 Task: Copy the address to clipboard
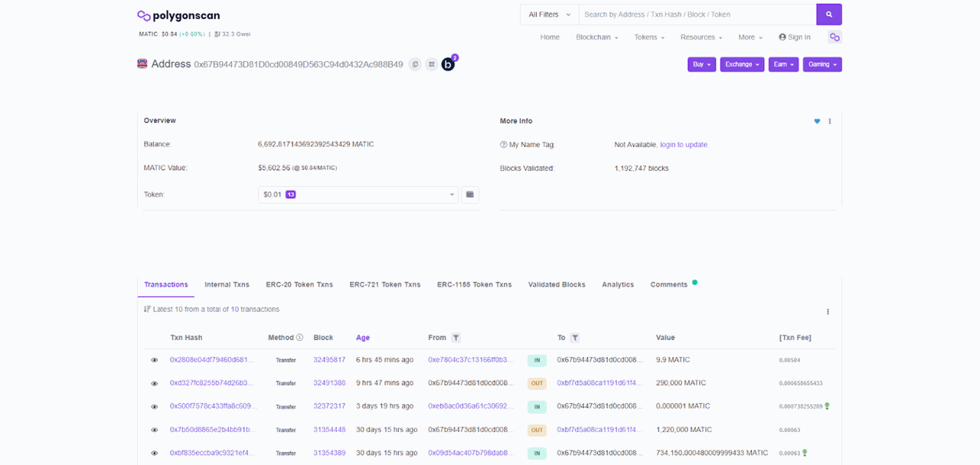[414, 64]
